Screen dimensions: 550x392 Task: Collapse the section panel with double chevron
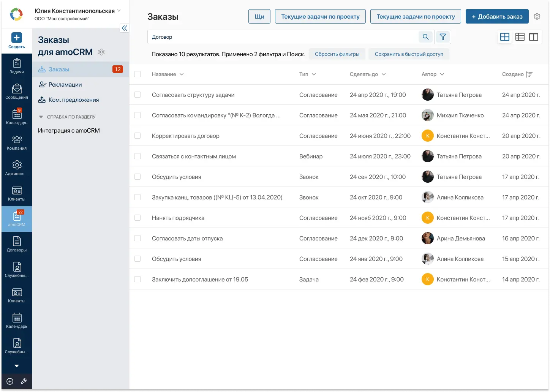click(x=124, y=28)
